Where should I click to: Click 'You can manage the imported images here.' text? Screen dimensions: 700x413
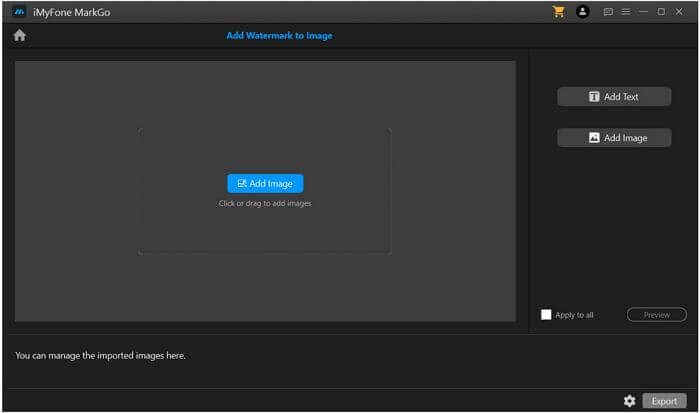coord(100,356)
